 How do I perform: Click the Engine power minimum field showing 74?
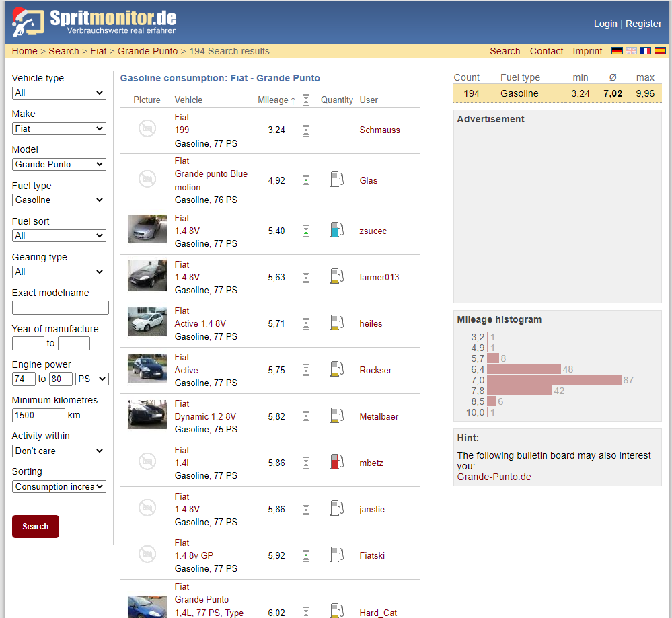(24, 379)
